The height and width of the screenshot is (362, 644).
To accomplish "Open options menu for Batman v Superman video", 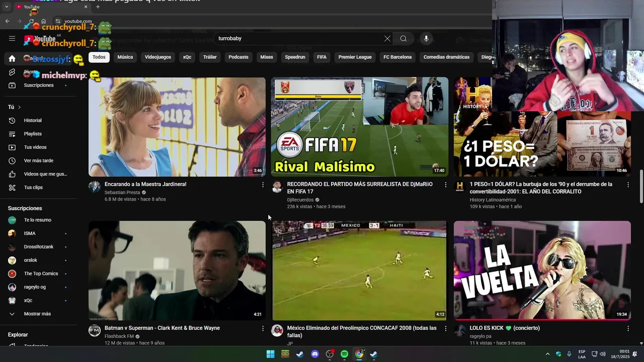I will (263, 329).
